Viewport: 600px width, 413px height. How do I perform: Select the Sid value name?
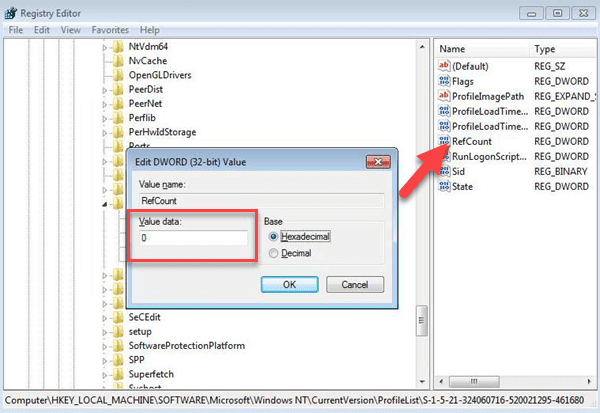[x=458, y=171]
